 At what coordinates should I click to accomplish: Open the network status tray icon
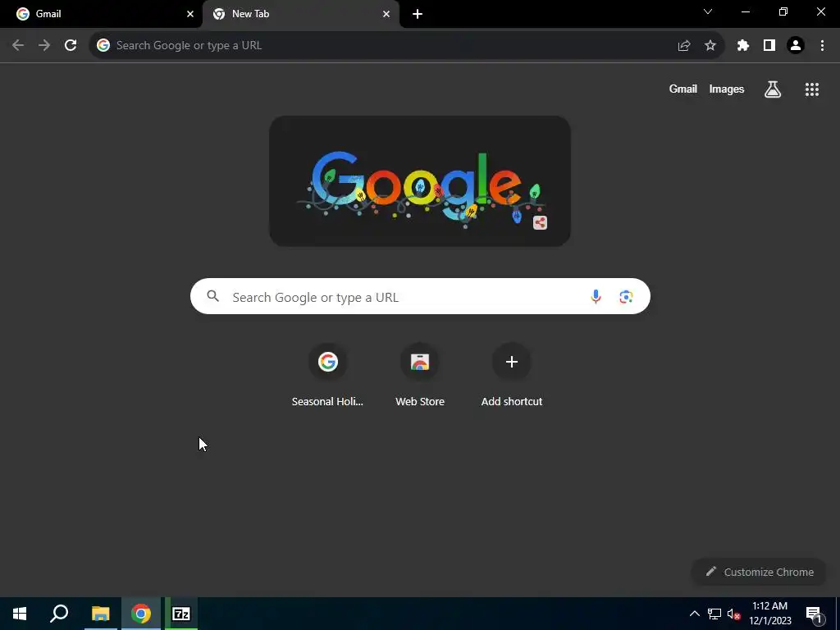pos(714,614)
